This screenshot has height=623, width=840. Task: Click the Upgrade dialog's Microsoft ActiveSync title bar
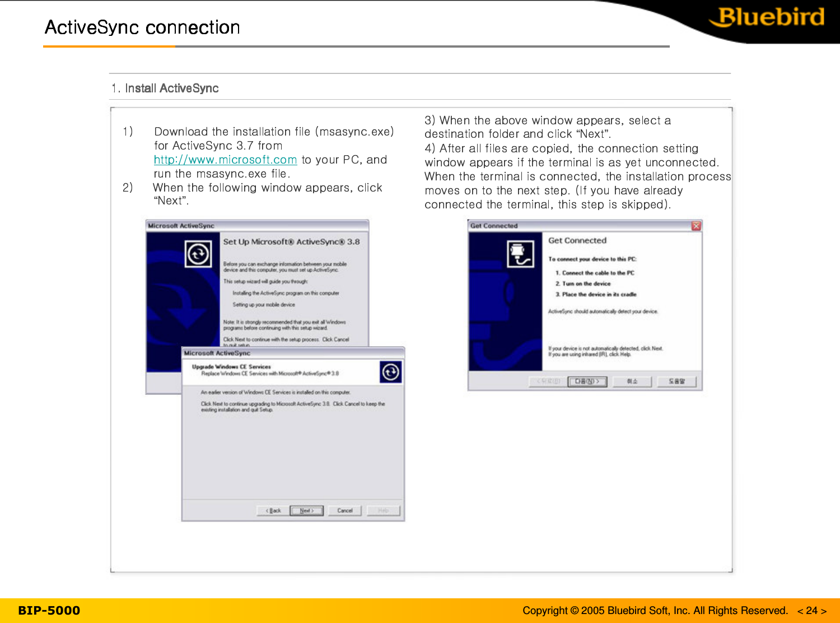293,353
